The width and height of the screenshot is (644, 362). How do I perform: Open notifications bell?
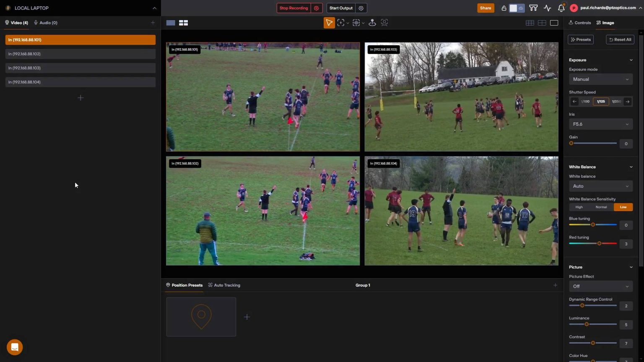(x=561, y=8)
